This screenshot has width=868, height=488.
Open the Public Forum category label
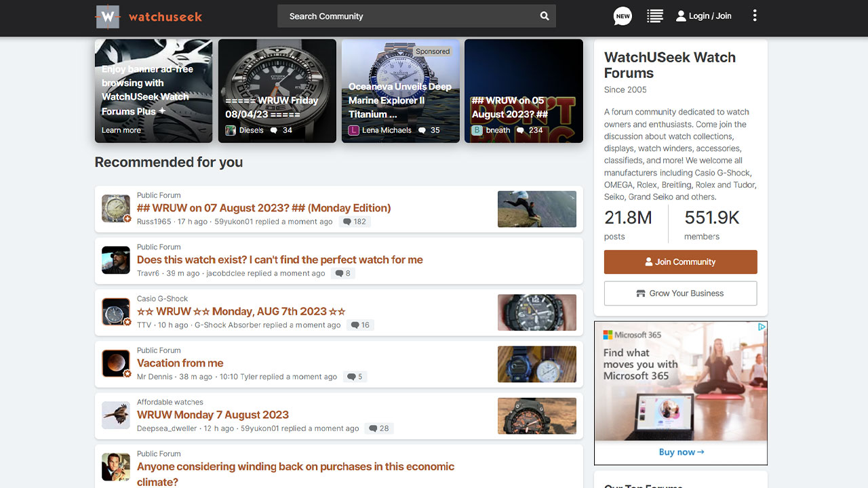[159, 195]
